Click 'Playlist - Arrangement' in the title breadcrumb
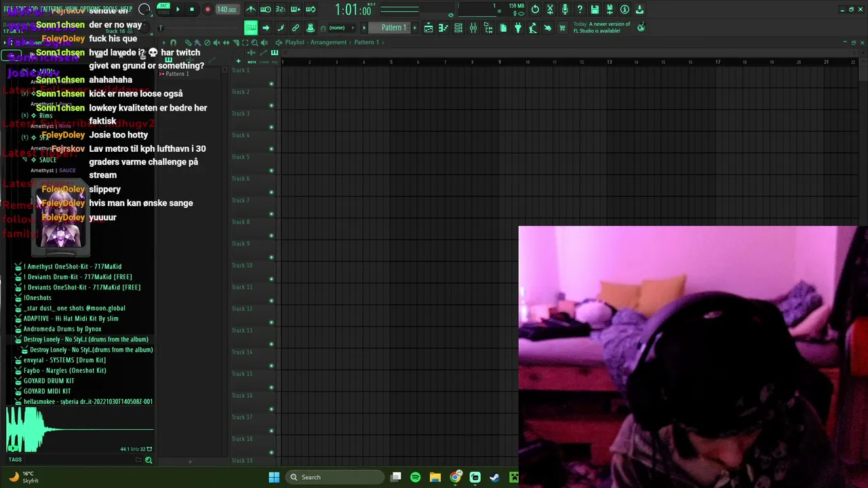Screen dimensions: 868x488 click(317, 42)
